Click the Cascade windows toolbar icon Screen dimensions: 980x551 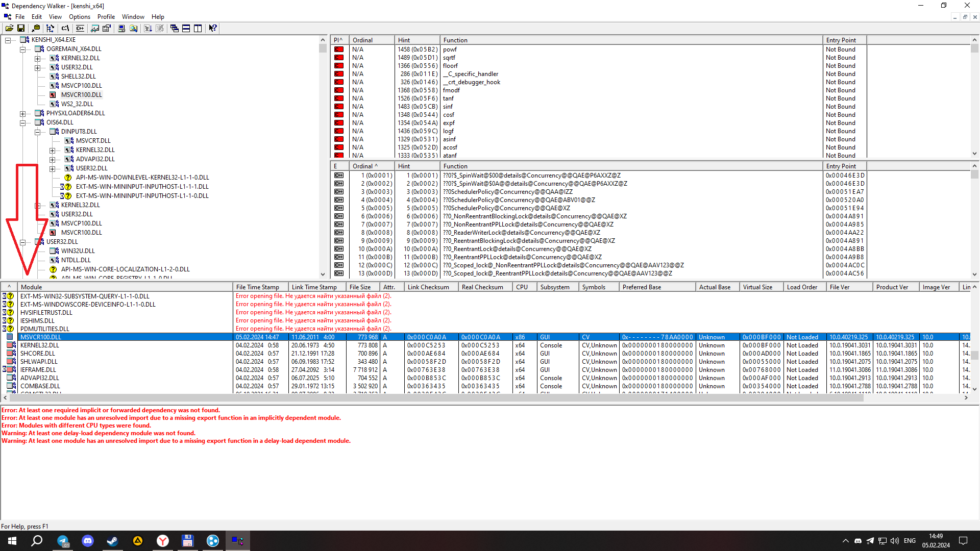pyautogui.click(x=175, y=29)
